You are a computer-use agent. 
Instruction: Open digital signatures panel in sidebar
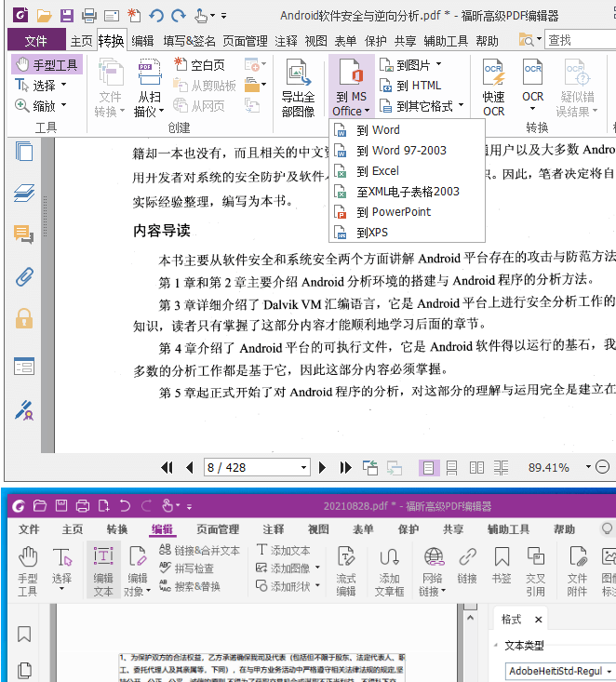tap(24, 410)
